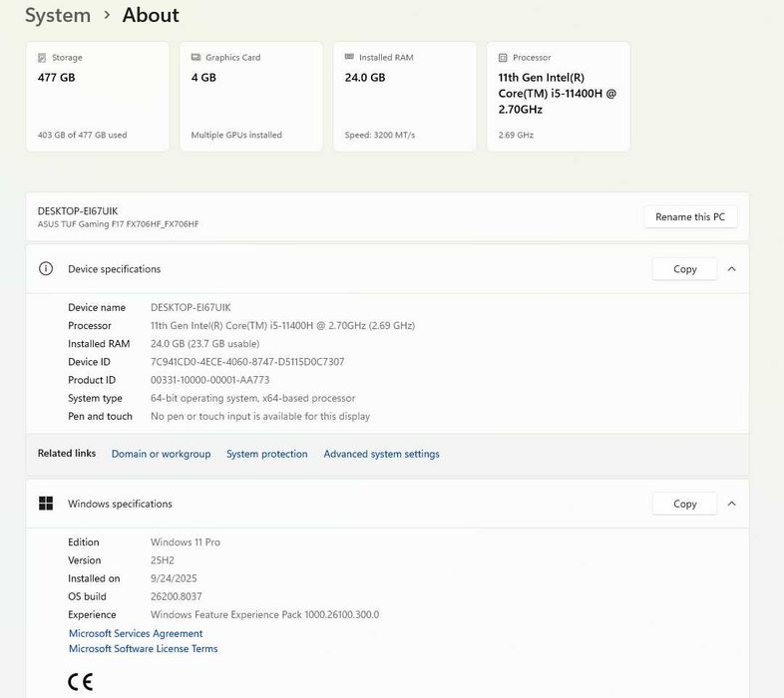Open the Processor info card
Image resolution: width=784 pixels, height=698 pixels.
point(558,97)
